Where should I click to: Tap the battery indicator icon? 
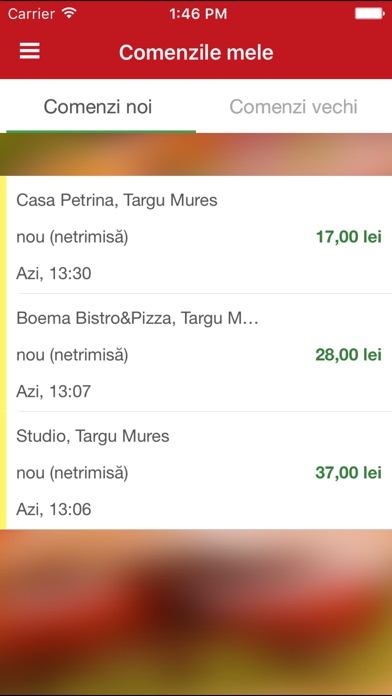[x=369, y=14]
